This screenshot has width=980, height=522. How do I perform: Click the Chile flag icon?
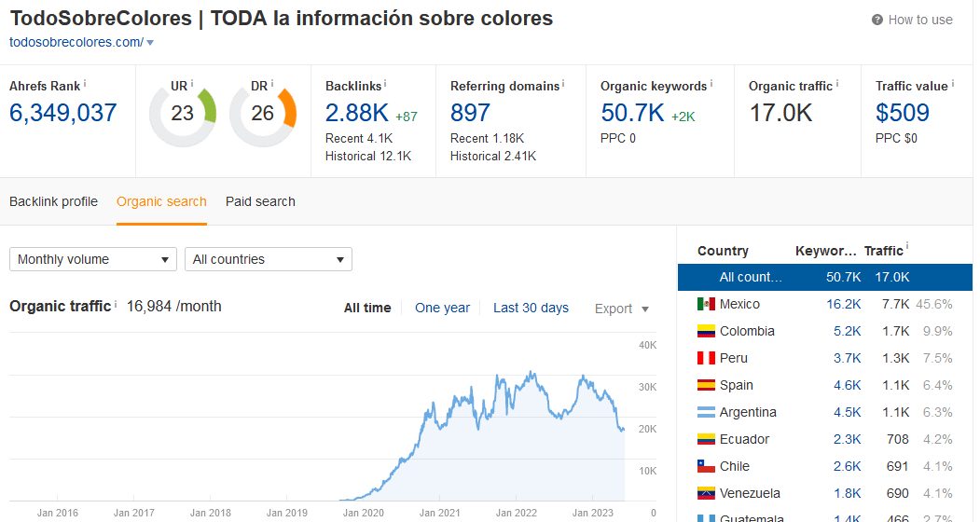(x=706, y=466)
